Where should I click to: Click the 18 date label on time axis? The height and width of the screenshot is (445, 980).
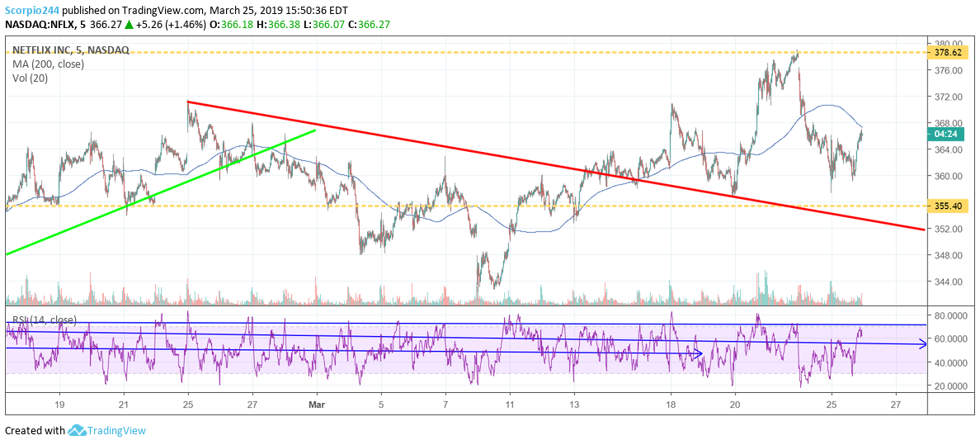click(671, 404)
